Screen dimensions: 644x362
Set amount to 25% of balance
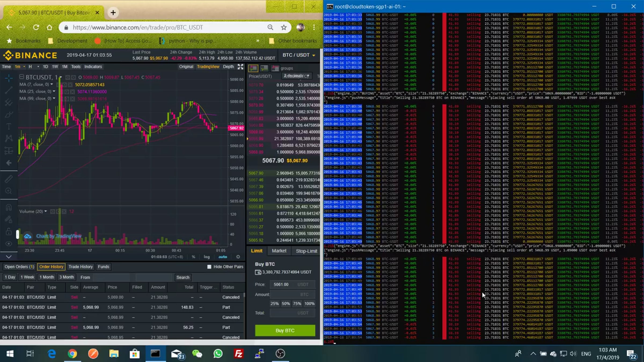(274, 304)
